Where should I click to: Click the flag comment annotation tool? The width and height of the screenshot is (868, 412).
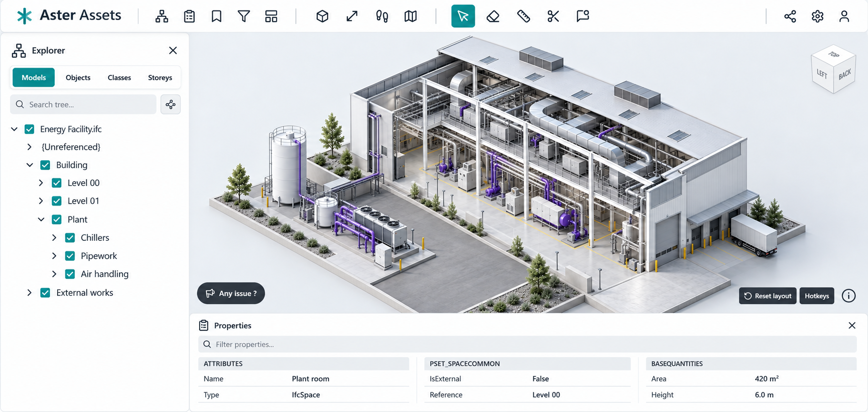tap(582, 16)
